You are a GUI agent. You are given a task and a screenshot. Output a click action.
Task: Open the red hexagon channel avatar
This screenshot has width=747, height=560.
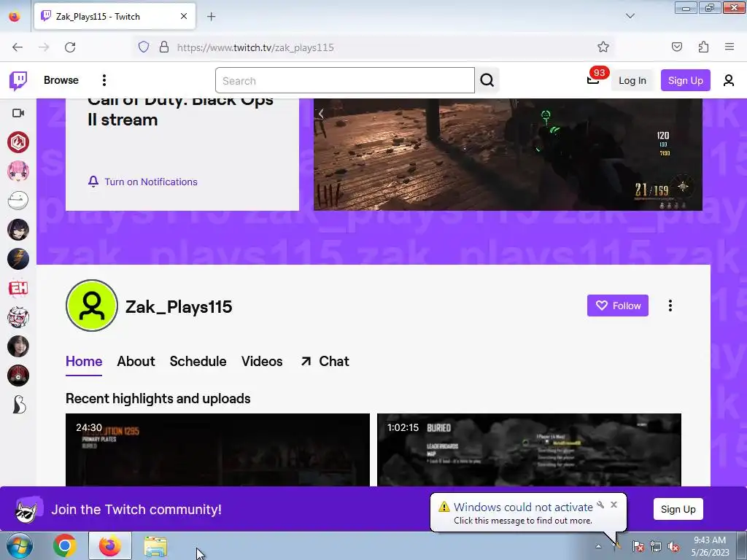click(x=18, y=142)
